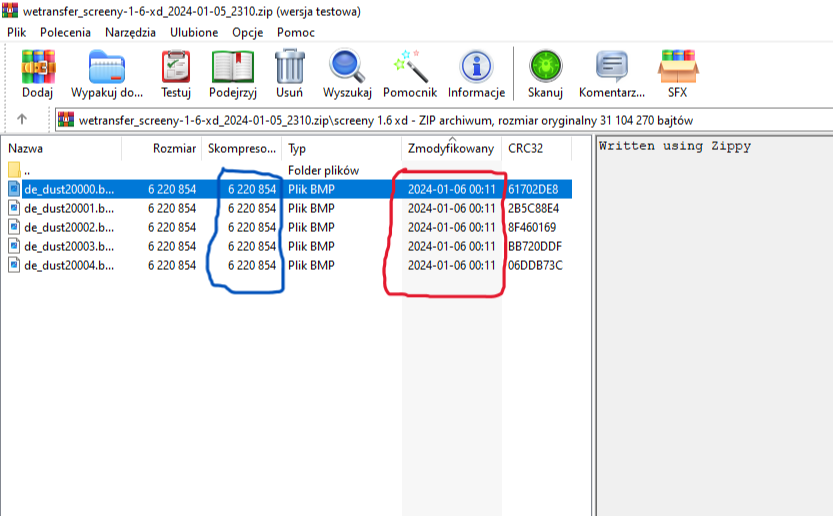This screenshot has width=833, height=516.
Task: Run the Skanuj virus scan icon
Action: pyautogui.click(x=546, y=67)
